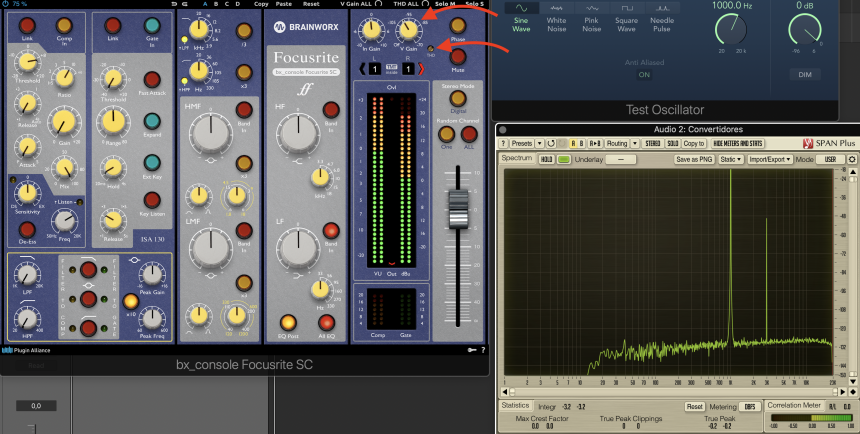The image size is (860, 434).
Task: Toggle All EQ button
Action: tap(326, 323)
